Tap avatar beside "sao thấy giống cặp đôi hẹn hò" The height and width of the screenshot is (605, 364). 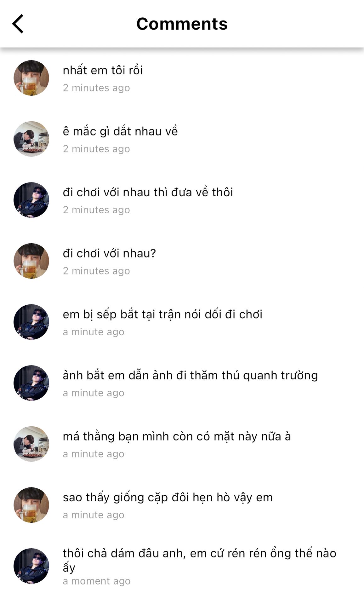pyautogui.click(x=31, y=505)
